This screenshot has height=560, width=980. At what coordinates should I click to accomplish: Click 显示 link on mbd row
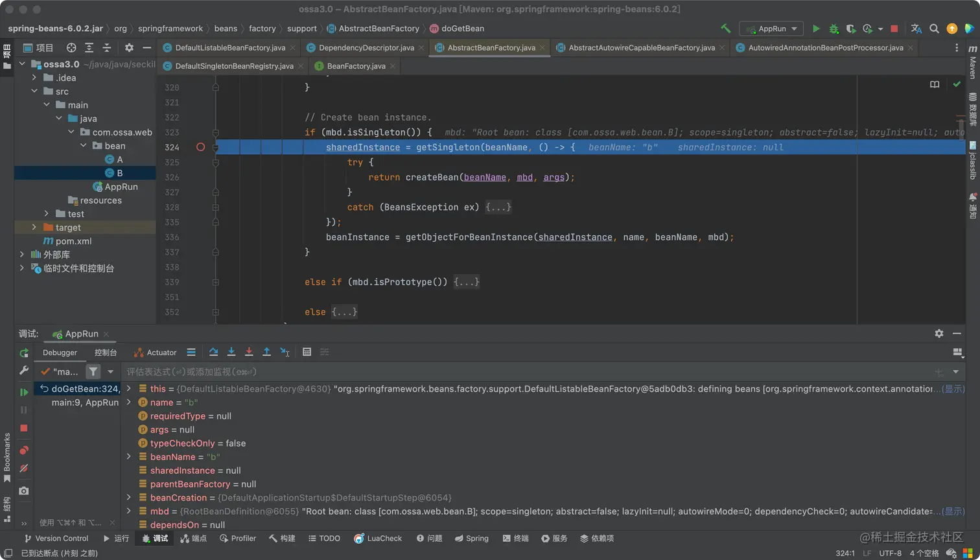(x=953, y=511)
